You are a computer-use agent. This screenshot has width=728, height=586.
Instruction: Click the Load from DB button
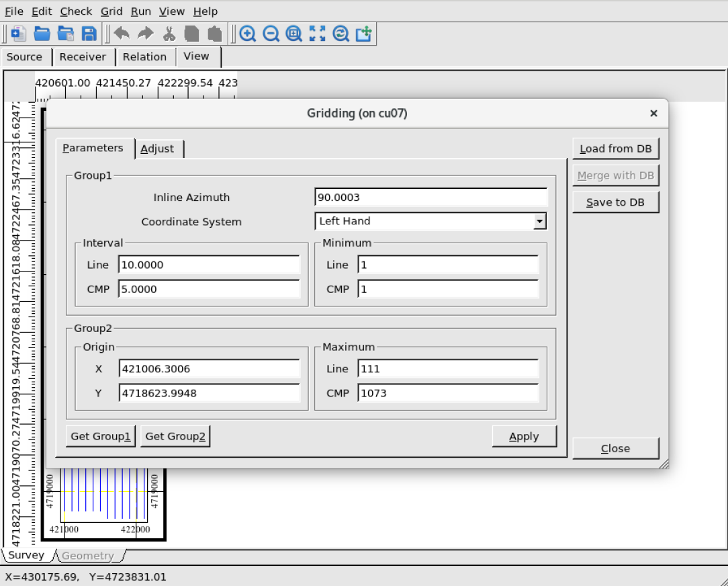coord(615,149)
